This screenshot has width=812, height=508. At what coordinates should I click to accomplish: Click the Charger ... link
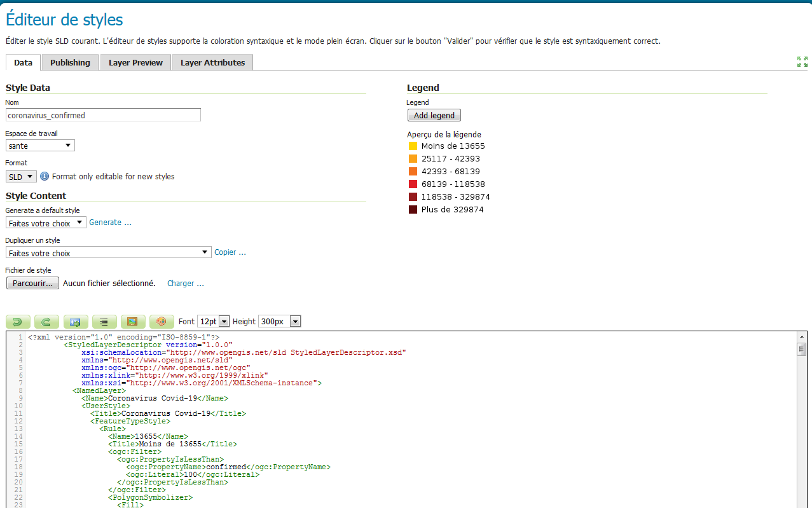click(186, 284)
